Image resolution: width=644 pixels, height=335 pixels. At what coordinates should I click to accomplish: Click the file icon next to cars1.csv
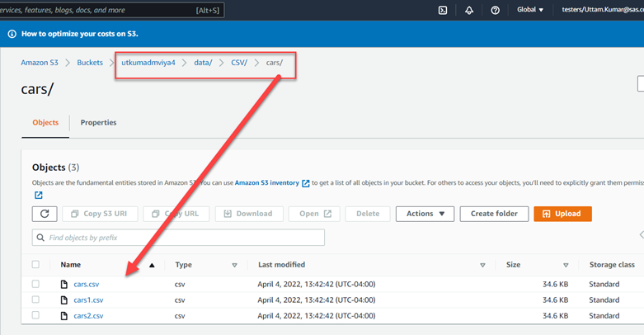click(x=64, y=300)
